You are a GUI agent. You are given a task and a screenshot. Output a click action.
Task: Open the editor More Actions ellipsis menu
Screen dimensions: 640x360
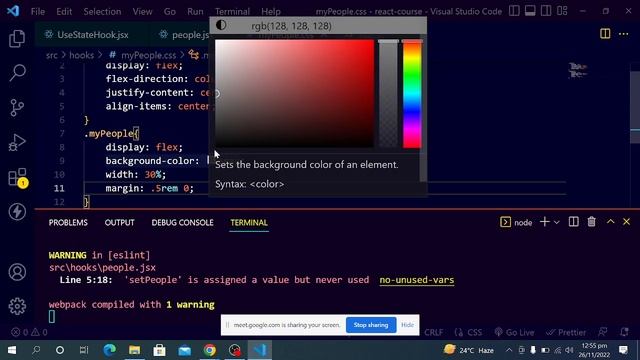(623, 34)
